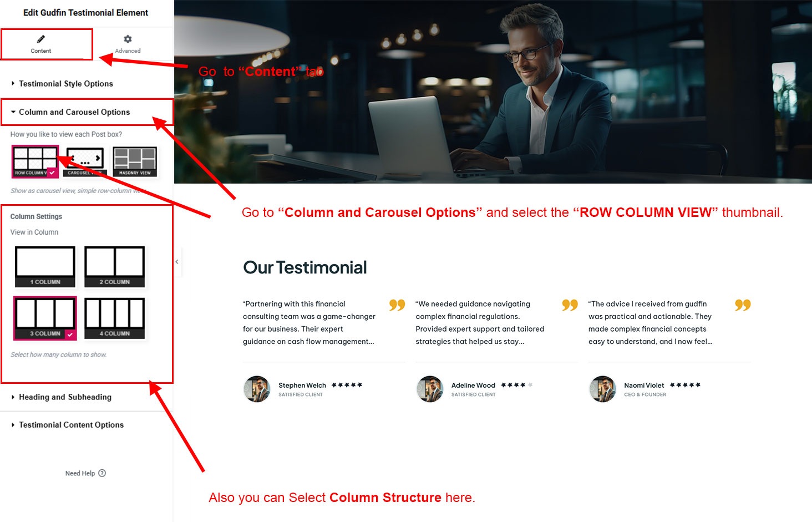This screenshot has height=522, width=812.
Task: Select the Carousel view layout thumbnail
Action: coord(85,161)
